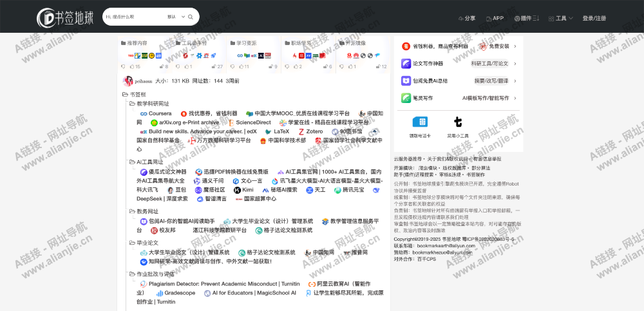This screenshot has width=644, height=311.
Task: Click the Gradescope bookmark icon
Action: [160, 294]
